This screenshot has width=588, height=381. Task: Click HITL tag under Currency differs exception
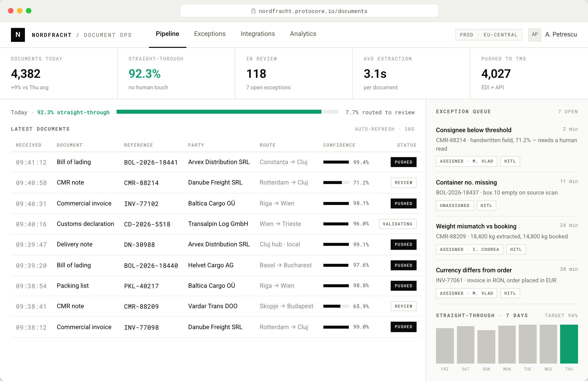click(510, 293)
